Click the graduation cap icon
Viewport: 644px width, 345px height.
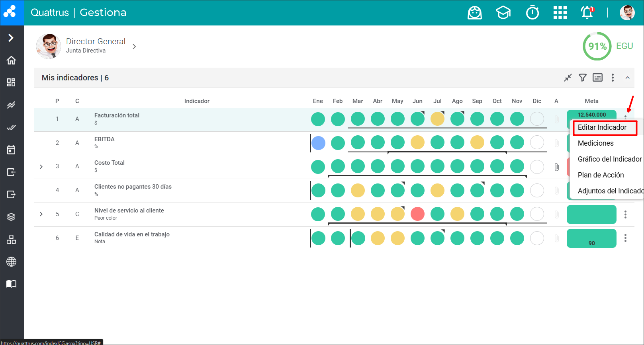(503, 13)
